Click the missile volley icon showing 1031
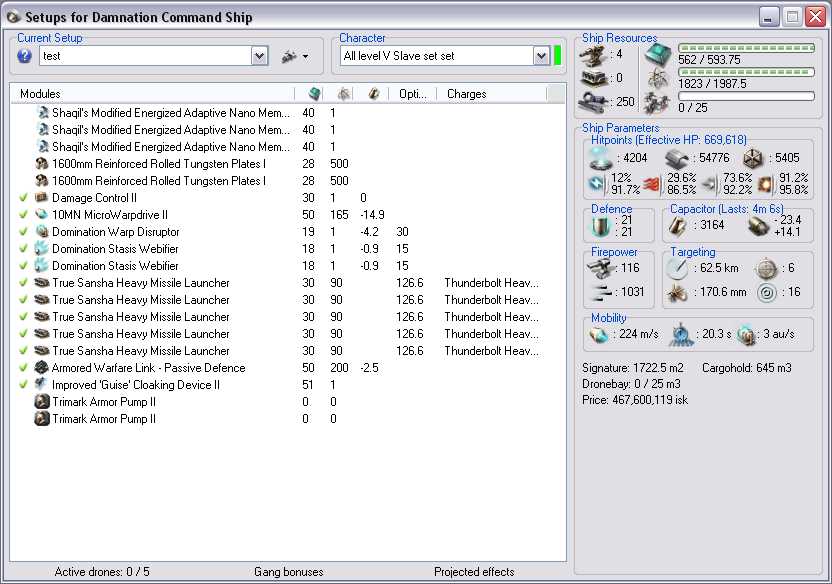 tap(601, 292)
